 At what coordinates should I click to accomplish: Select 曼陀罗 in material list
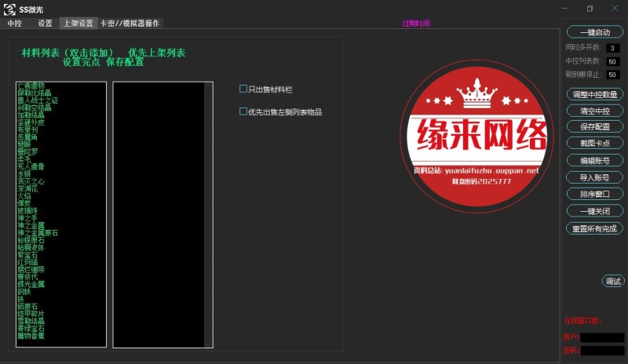coord(27,151)
